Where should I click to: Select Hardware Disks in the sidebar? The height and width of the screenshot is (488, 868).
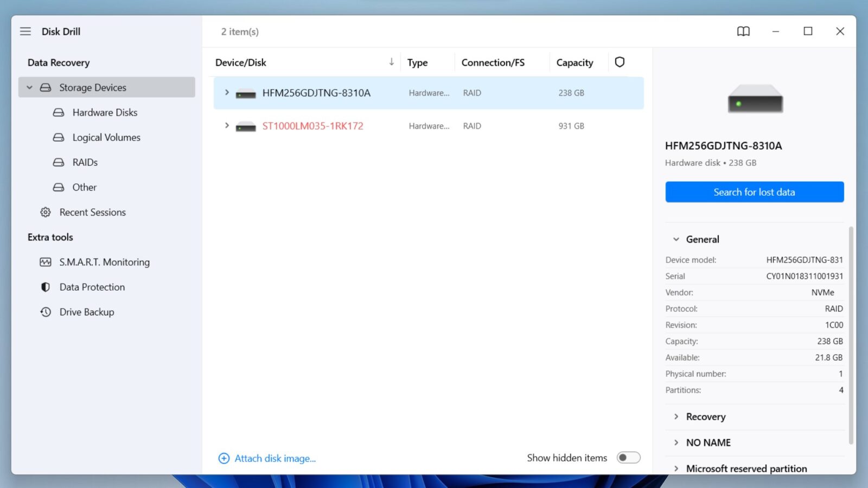pyautogui.click(x=104, y=112)
